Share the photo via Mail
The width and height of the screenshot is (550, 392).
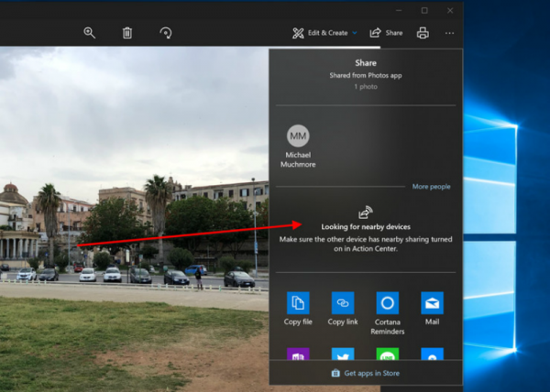click(x=432, y=309)
